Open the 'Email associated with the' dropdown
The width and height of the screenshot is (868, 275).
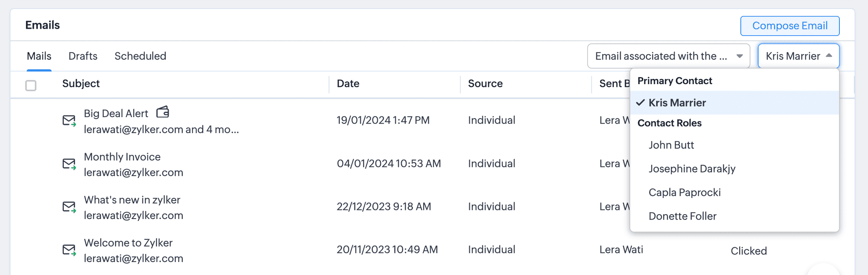pyautogui.click(x=668, y=56)
